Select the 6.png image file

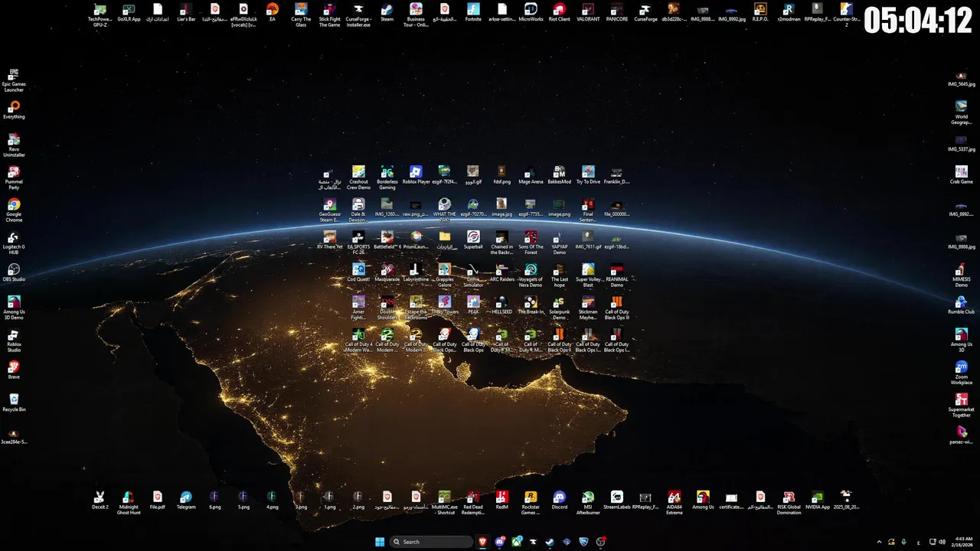coord(214,500)
